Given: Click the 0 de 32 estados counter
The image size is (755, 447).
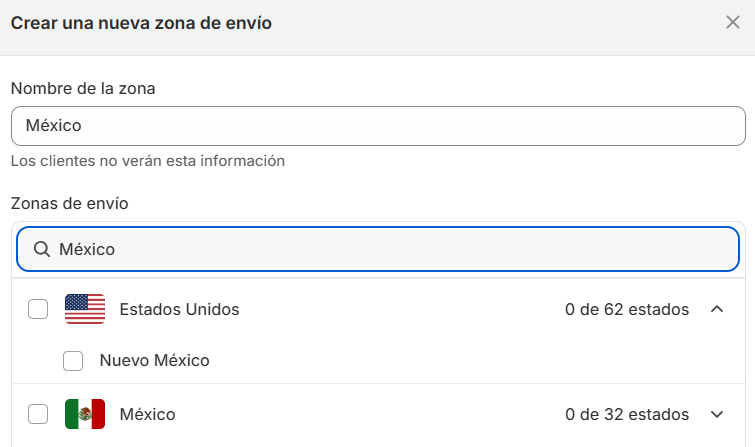Looking at the screenshot, I should pos(627,414).
